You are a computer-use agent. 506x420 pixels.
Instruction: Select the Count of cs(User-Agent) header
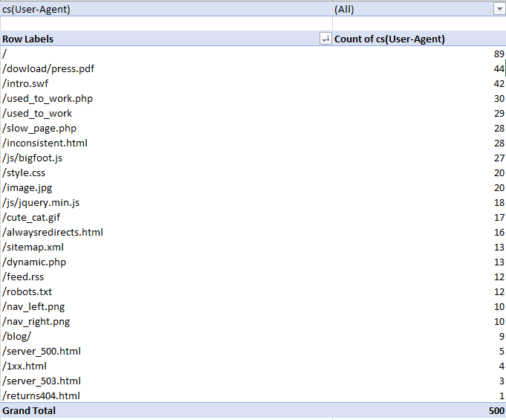pos(390,39)
